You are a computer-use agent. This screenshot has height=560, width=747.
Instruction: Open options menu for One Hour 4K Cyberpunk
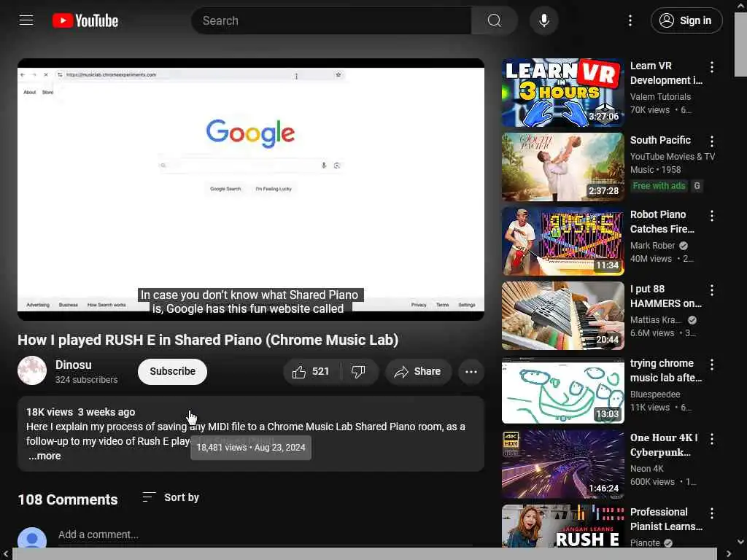click(x=712, y=438)
